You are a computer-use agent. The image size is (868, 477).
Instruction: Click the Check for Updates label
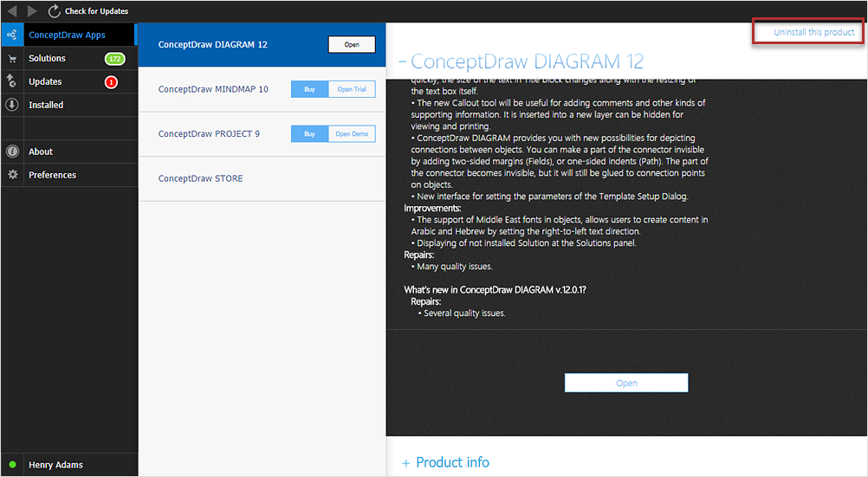pos(96,11)
